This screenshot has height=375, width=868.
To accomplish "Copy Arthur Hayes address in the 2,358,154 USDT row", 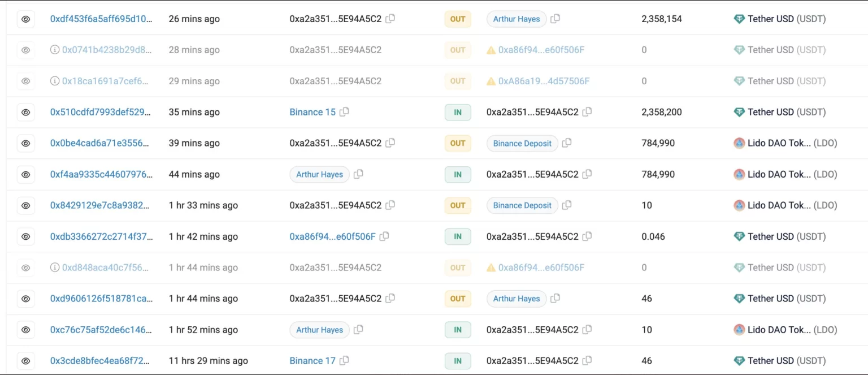I will pos(555,19).
